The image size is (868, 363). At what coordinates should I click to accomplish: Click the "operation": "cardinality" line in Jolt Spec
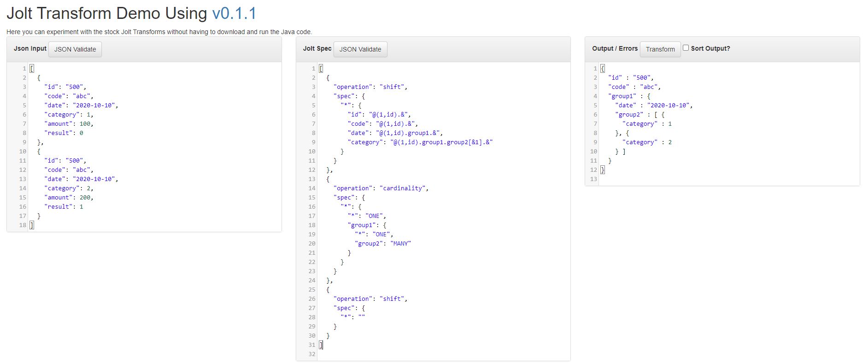tap(381, 188)
